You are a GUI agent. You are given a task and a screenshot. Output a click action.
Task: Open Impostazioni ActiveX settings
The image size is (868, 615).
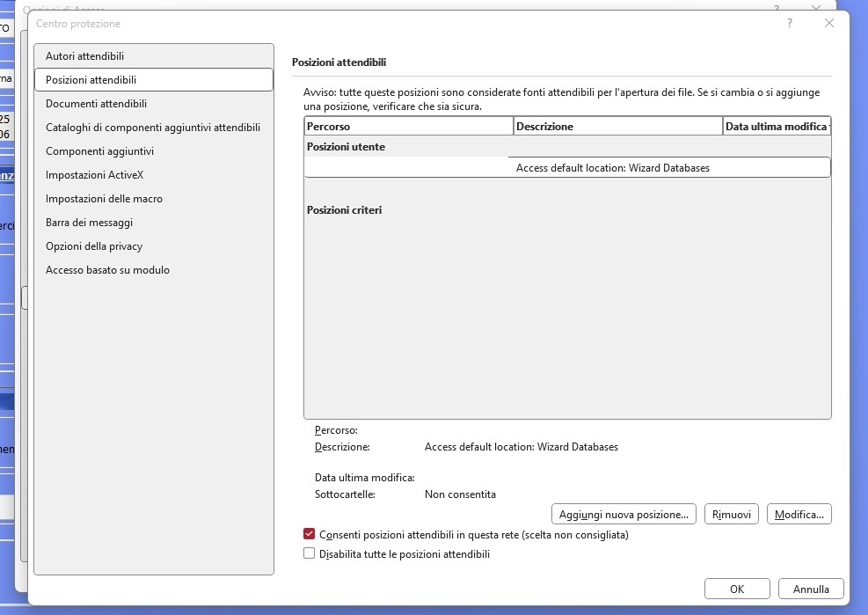point(153,175)
